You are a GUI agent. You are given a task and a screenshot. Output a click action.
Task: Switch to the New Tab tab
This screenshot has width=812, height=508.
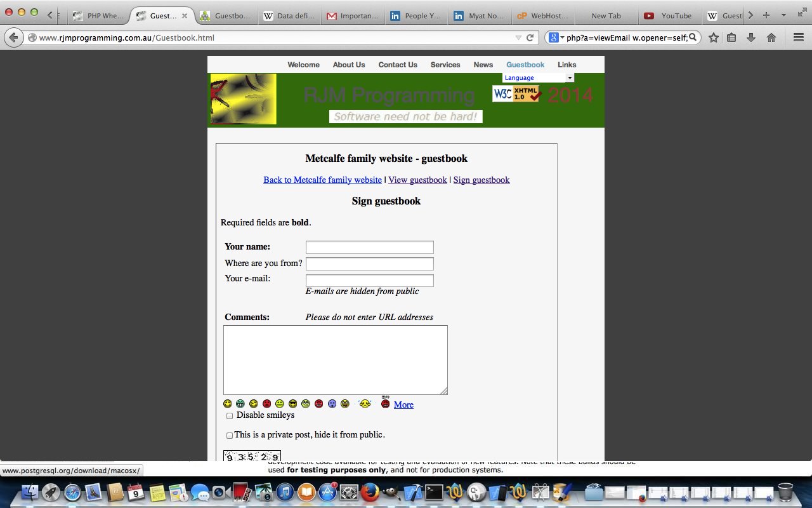click(x=606, y=16)
